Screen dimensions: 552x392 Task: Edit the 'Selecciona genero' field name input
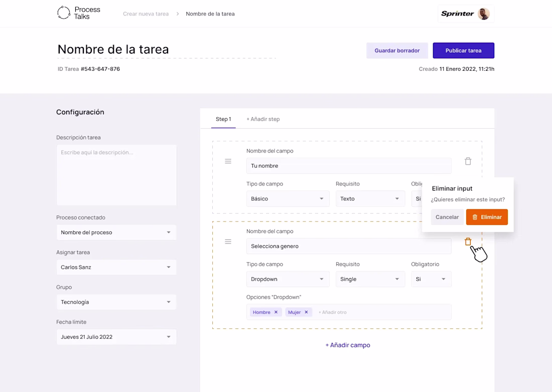[x=349, y=246]
